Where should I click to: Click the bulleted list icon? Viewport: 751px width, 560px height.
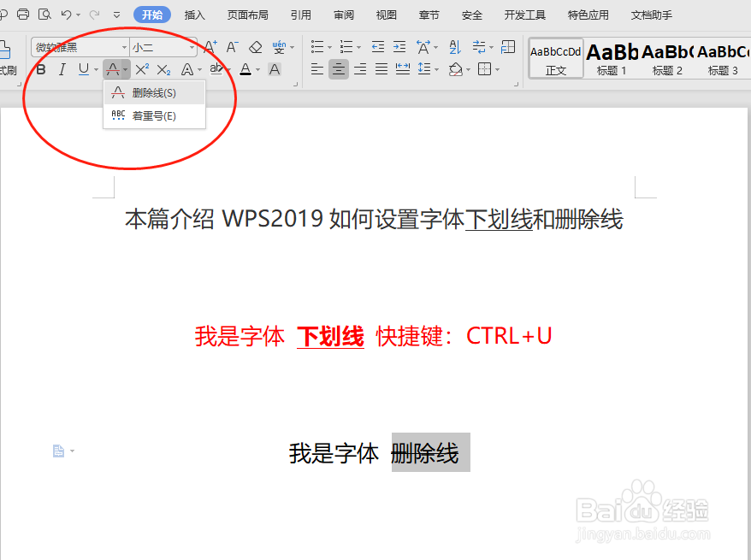317,47
